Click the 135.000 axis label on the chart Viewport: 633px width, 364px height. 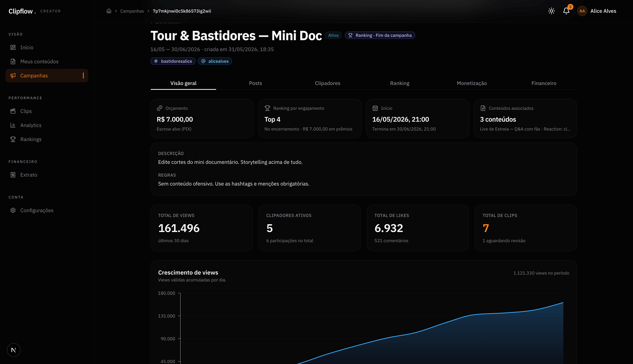[x=166, y=316]
